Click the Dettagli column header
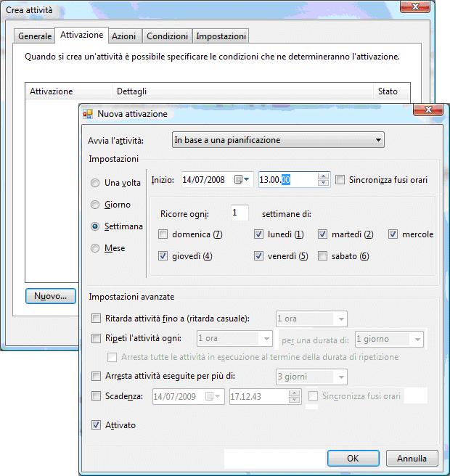 click(x=242, y=91)
